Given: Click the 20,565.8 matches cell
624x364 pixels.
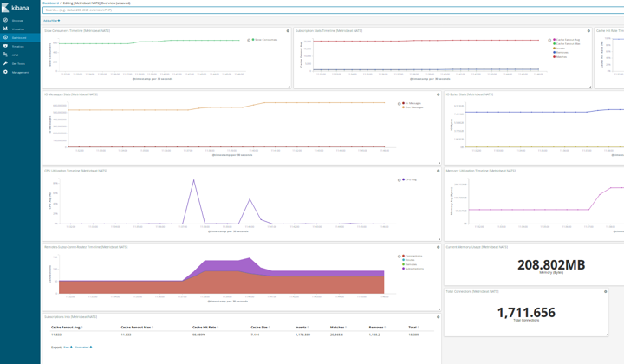Looking at the screenshot, I should [x=336, y=335].
